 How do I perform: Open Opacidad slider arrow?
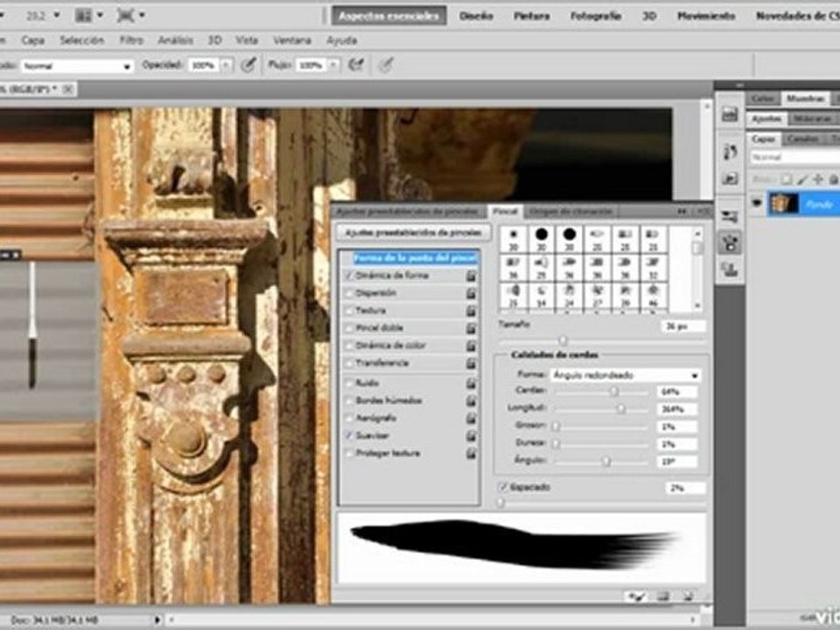(227, 66)
